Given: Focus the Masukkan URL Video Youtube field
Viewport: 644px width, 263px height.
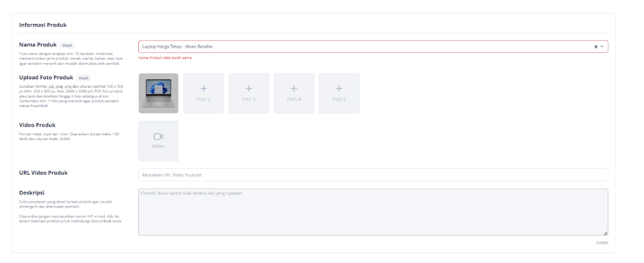Looking at the screenshot, I should pyautogui.click(x=373, y=175).
